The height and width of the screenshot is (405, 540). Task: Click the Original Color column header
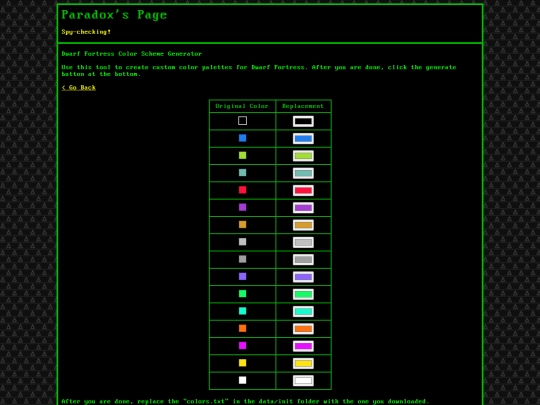(x=242, y=106)
